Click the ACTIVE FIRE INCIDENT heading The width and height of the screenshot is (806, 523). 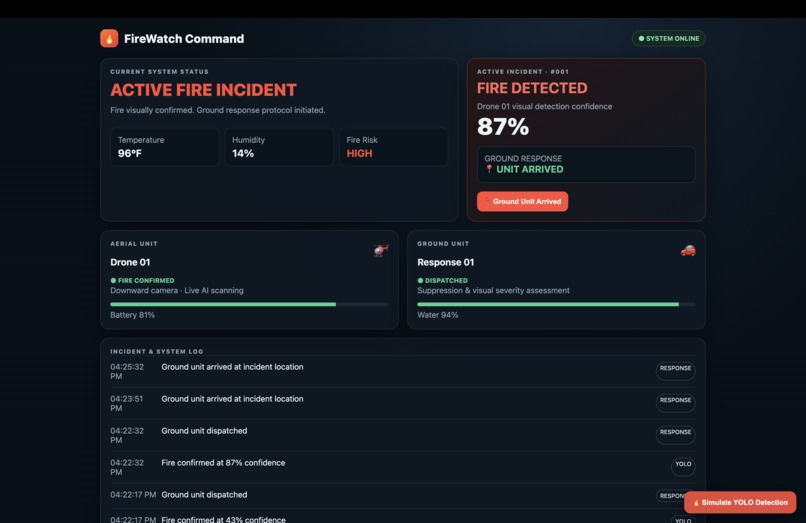[x=203, y=90]
